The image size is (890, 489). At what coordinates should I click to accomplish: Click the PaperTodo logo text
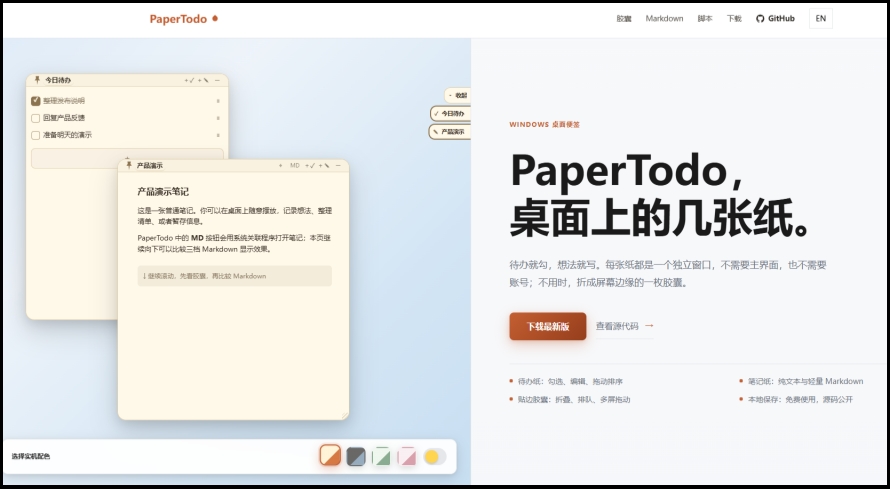(x=178, y=19)
